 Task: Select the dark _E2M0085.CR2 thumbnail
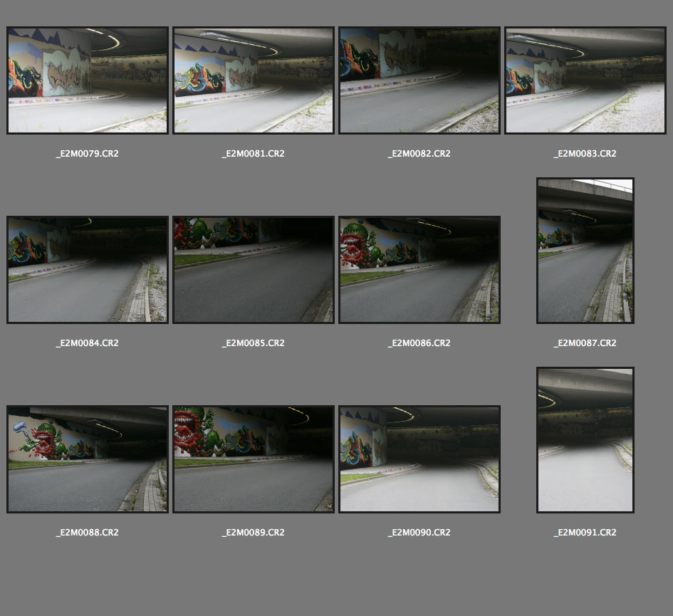[x=253, y=270]
